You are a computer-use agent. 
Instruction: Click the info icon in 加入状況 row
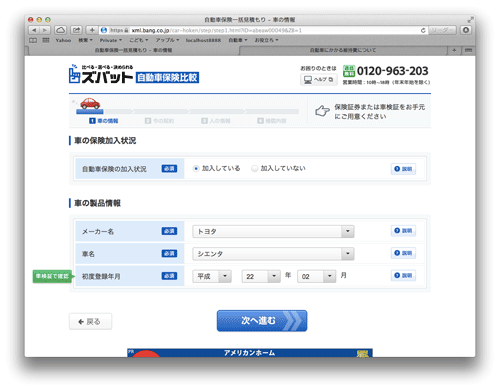pos(403,169)
